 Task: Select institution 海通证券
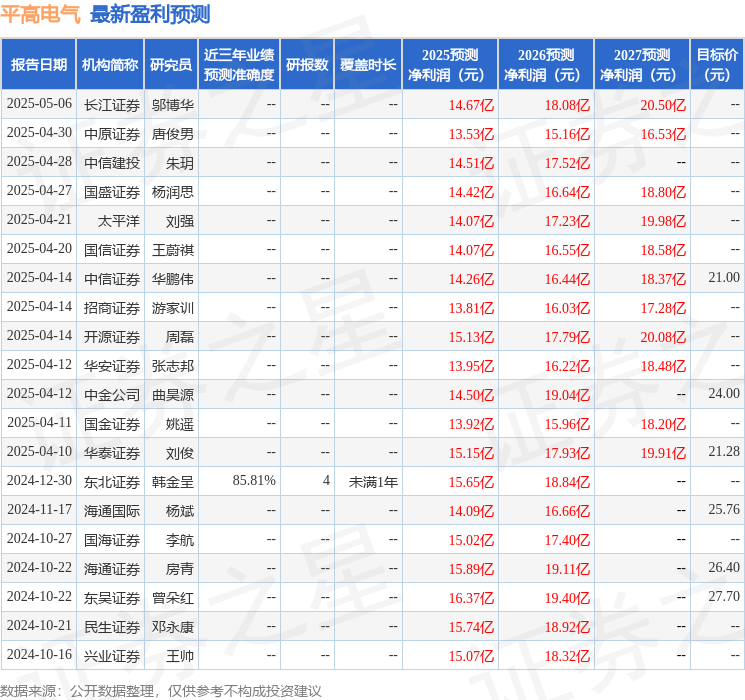[112, 569]
